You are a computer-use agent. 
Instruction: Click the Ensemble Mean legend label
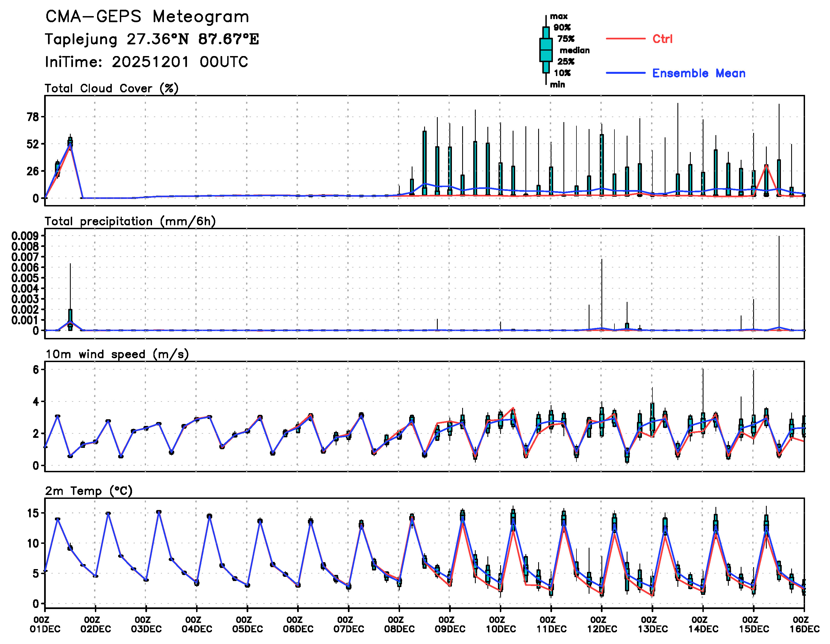(699, 73)
